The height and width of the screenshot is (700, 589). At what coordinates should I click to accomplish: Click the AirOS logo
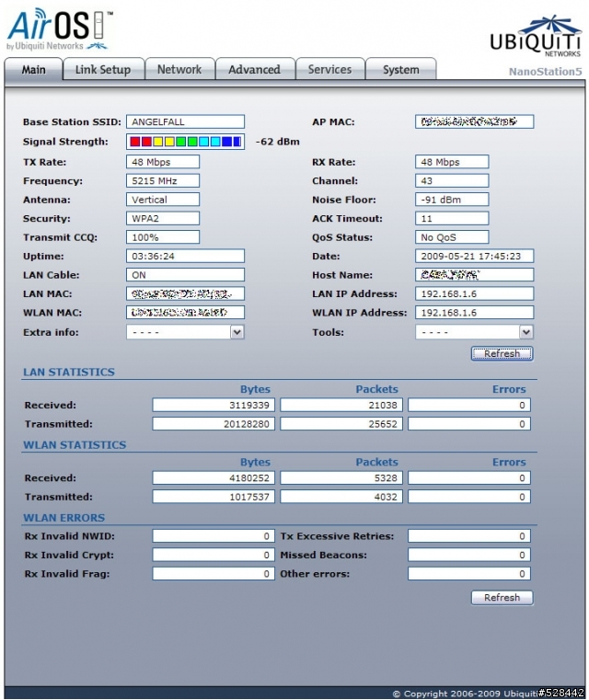pyautogui.click(x=60, y=29)
